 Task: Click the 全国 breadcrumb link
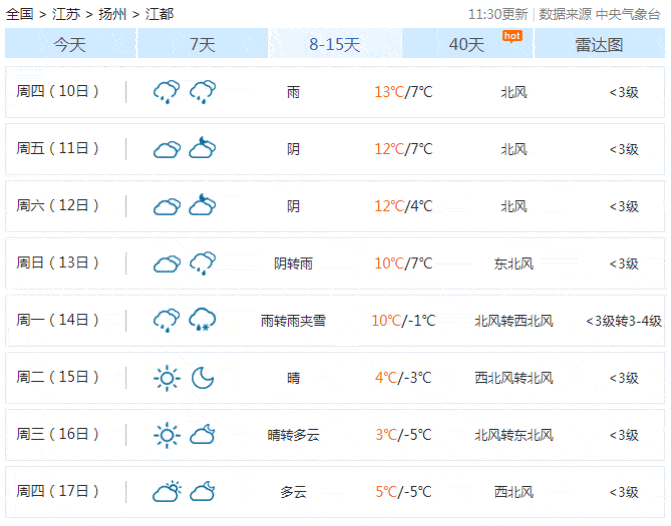tap(20, 14)
